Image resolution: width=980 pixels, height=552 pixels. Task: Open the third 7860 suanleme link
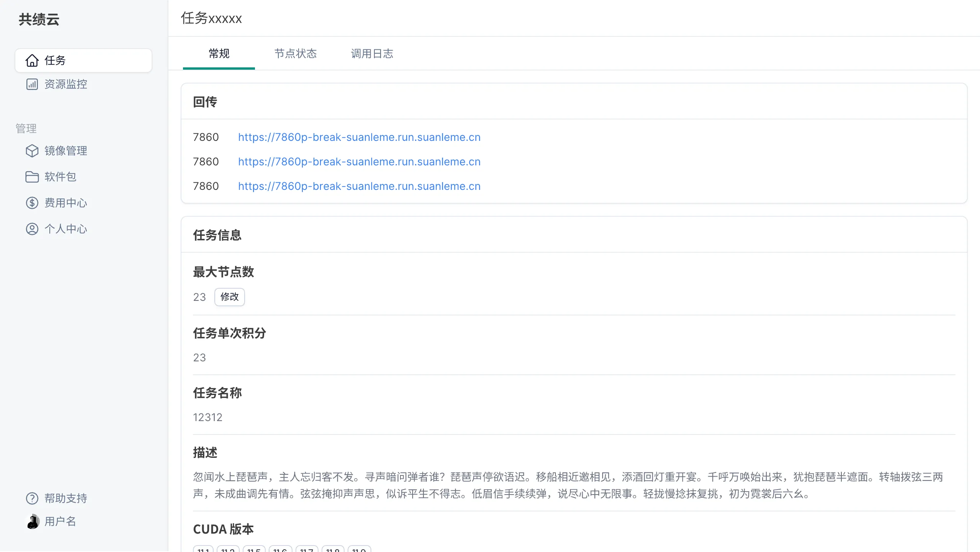[359, 186]
